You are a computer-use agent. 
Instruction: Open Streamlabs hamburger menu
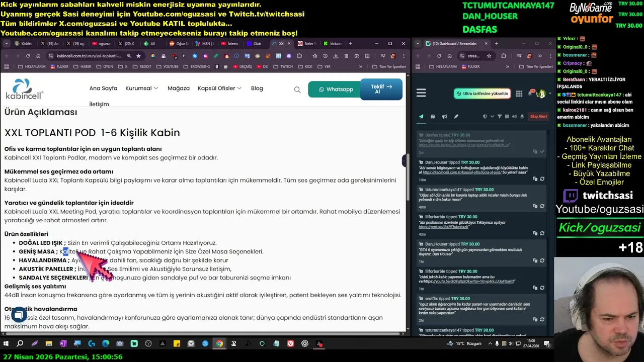[x=421, y=93]
